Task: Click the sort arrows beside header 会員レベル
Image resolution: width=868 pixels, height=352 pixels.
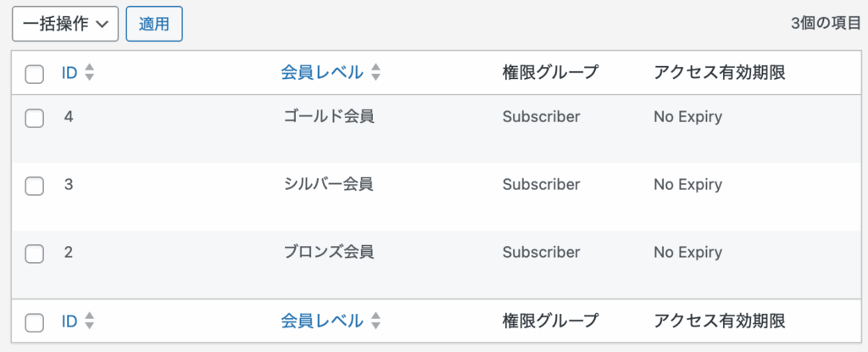Action: pos(376,73)
